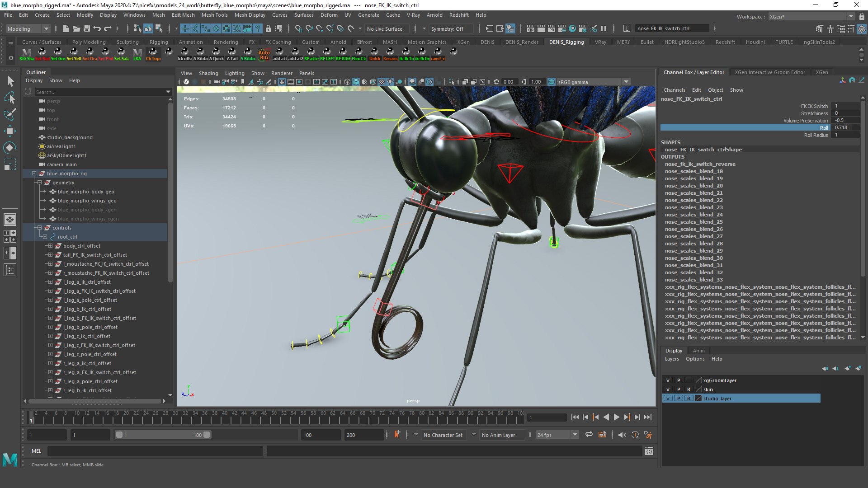Image resolution: width=868 pixels, height=488 pixels.
Task: Click the Hypershade sphere icon
Action: click(x=572, y=28)
